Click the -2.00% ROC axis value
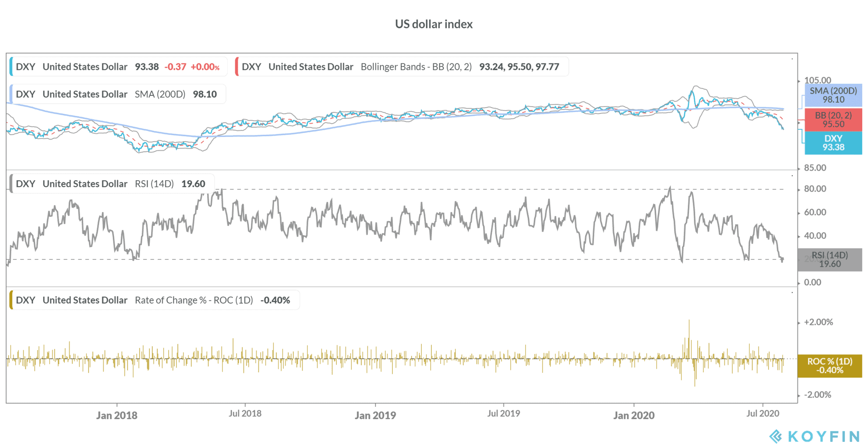 pyautogui.click(x=818, y=395)
